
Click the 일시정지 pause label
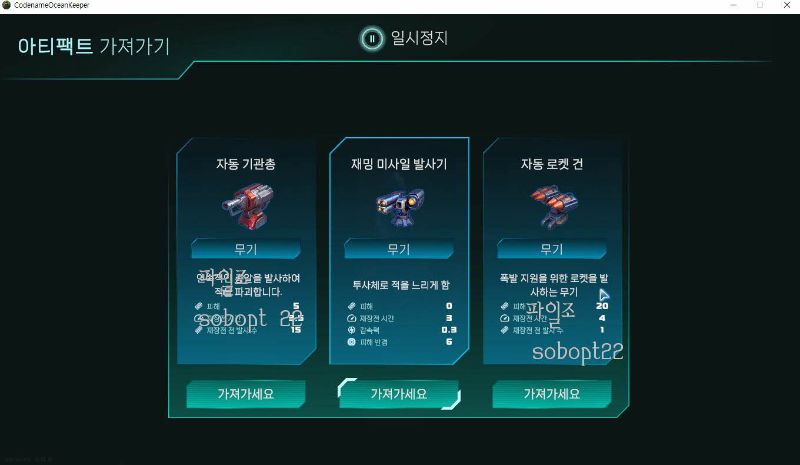click(x=419, y=38)
